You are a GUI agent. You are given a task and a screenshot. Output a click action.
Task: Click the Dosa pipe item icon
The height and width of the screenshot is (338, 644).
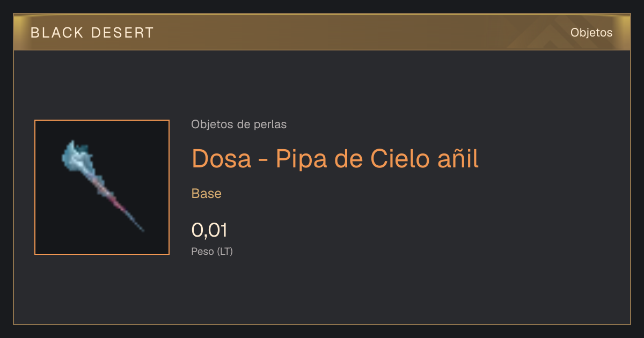coord(102,187)
